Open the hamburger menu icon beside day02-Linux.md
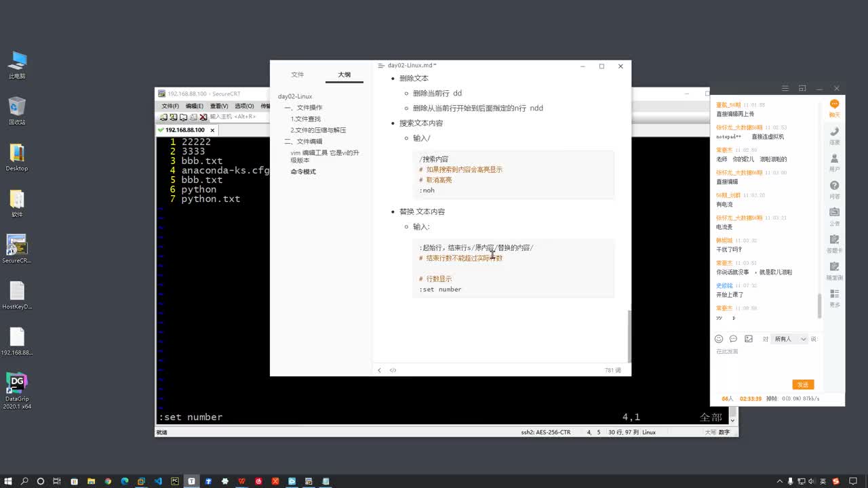The image size is (868, 488). click(x=381, y=66)
